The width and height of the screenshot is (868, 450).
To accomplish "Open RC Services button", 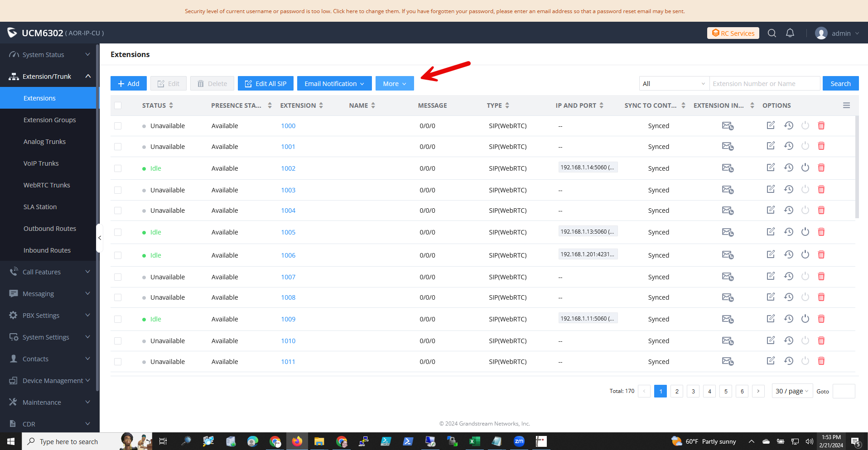I will [733, 33].
